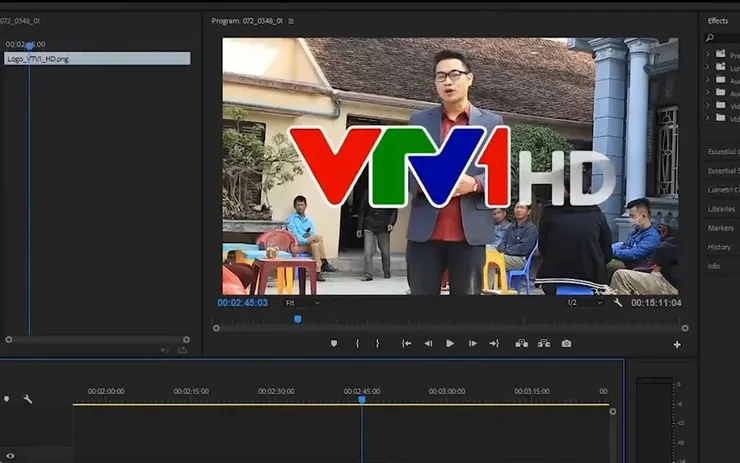Open the Lumetri Color panel
740x463 pixels.
click(723, 190)
